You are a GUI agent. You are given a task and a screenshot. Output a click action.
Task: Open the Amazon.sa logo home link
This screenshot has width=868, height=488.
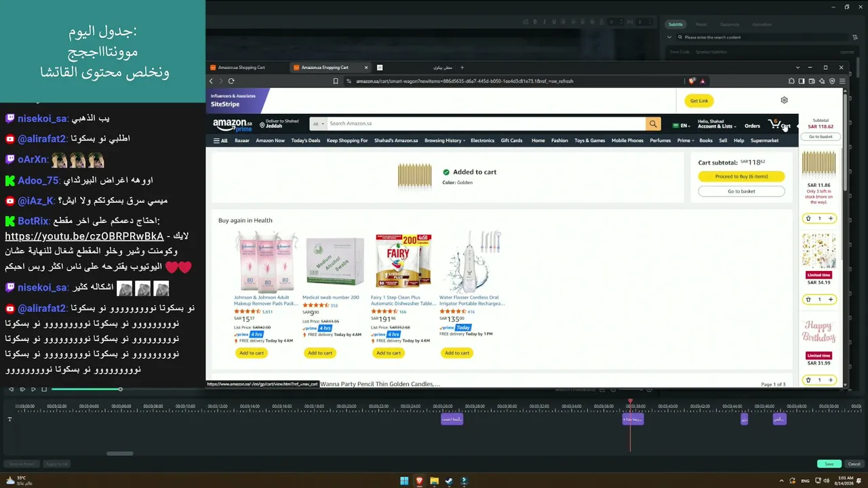click(x=233, y=124)
